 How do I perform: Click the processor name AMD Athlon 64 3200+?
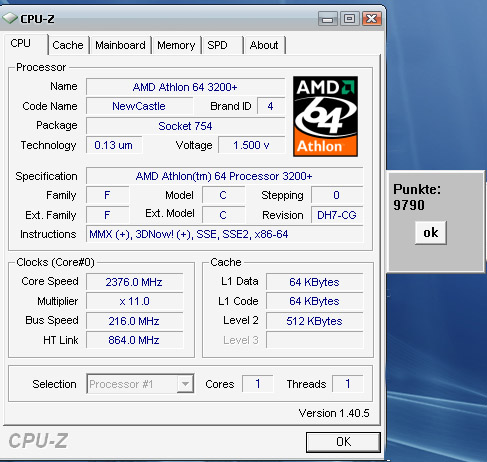[x=185, y=87]
